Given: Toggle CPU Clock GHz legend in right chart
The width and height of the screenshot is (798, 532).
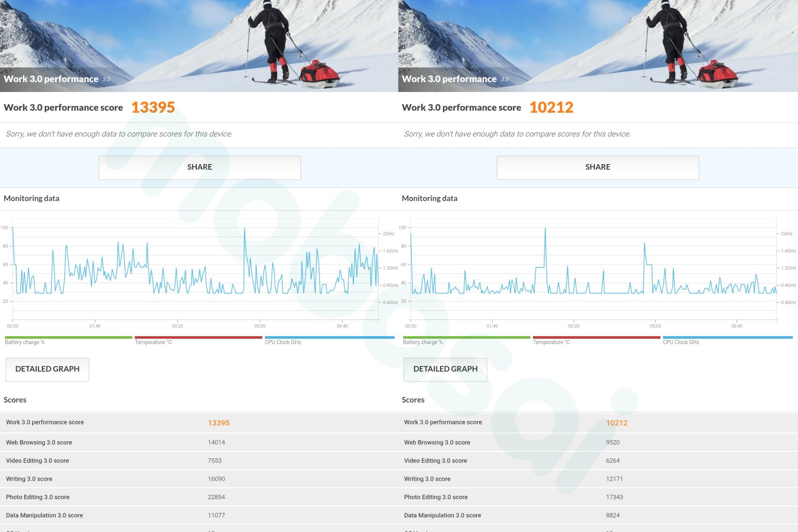Looking at the screenshot, I should tap(727, 340).
